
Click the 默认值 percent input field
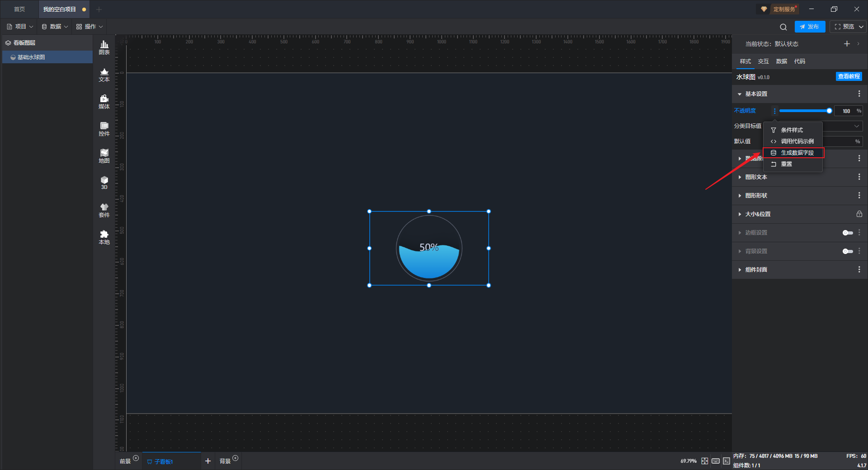click(842, 141)
